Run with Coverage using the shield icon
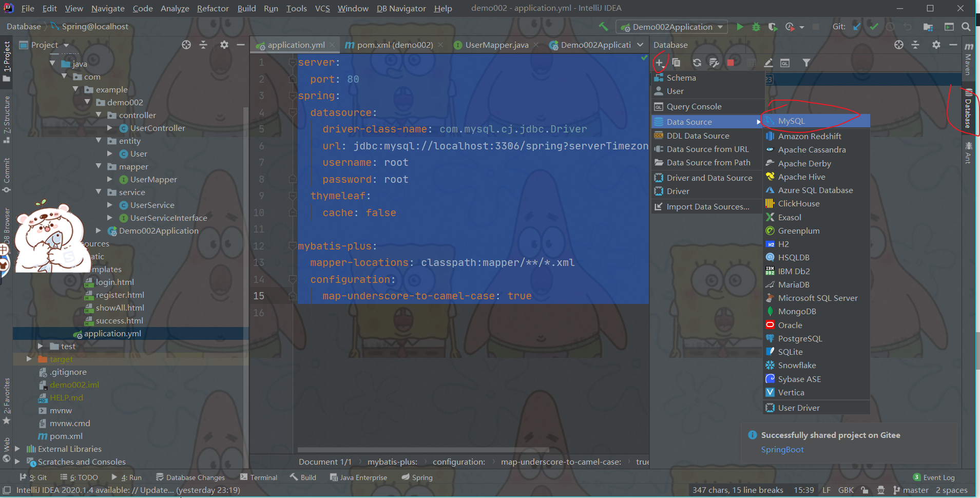 (773, 27)
